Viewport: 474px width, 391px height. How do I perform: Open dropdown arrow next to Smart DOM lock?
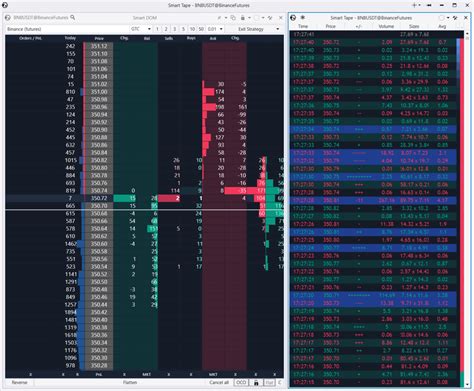249,18
